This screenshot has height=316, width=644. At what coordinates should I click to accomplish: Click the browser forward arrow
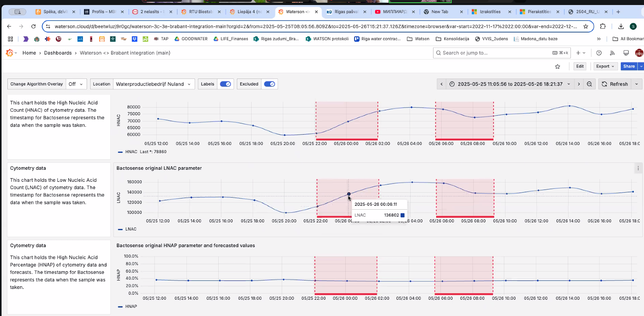tap(21, 26)
